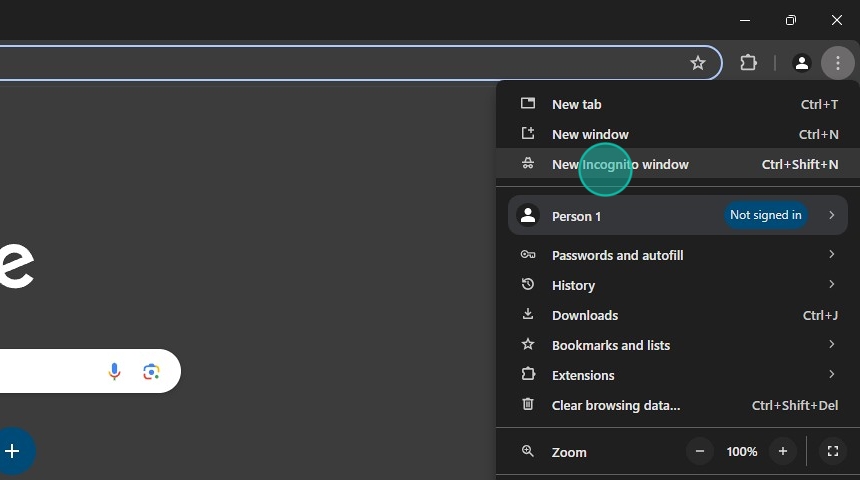The height and width of the screenshot is (480, 860).
Task: Click the Passwords key icon
Action: pos(528,254)
